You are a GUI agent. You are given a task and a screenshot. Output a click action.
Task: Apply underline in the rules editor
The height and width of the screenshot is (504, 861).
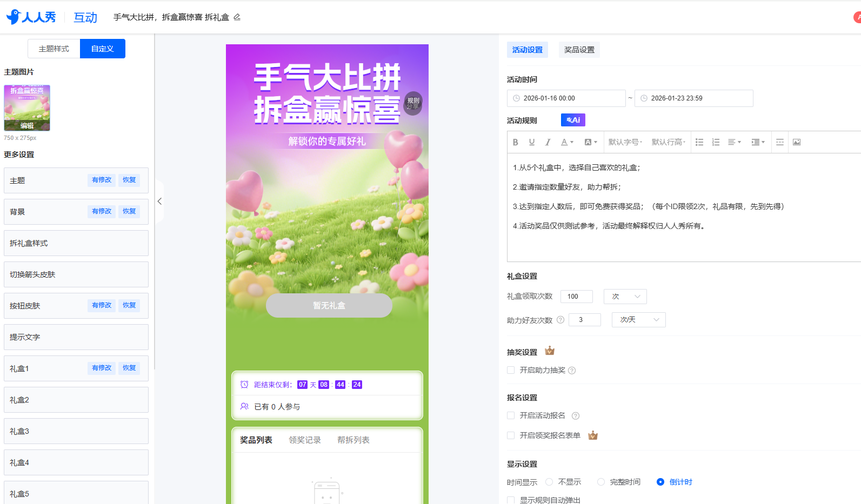(531, 142)
